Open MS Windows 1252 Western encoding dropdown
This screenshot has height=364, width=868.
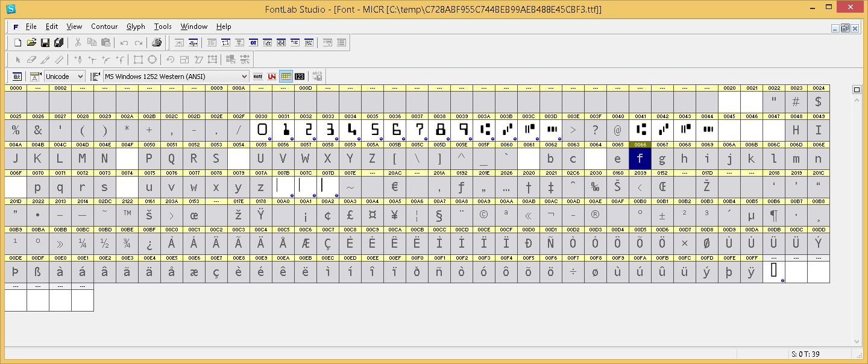pos(244,77)
